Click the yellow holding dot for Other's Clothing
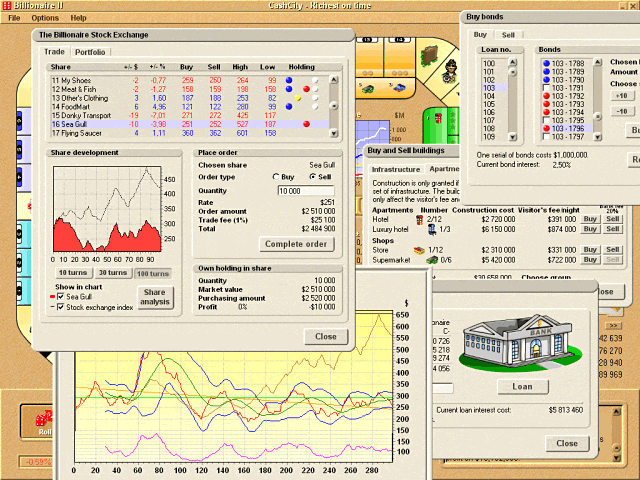Screen dimensions: 640x480 [x=298, y=98]
